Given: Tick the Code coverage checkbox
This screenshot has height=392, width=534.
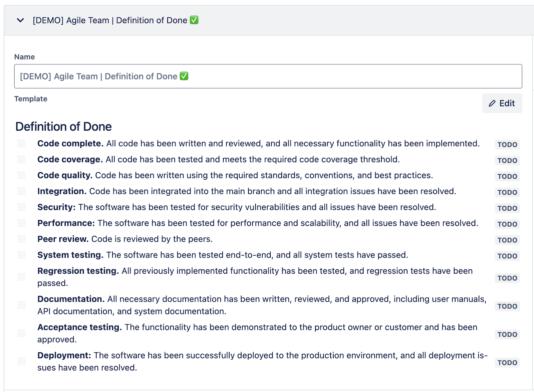Looking at the screenshot, I should click(x=21, y=159).
